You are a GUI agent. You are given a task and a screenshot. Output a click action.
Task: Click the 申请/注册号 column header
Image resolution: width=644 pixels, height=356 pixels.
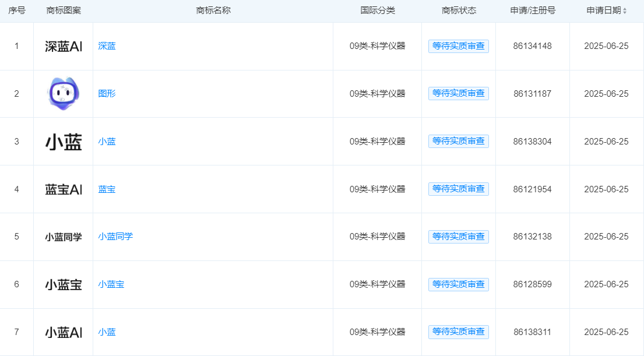pyautogui.click(x=533, y=10)
